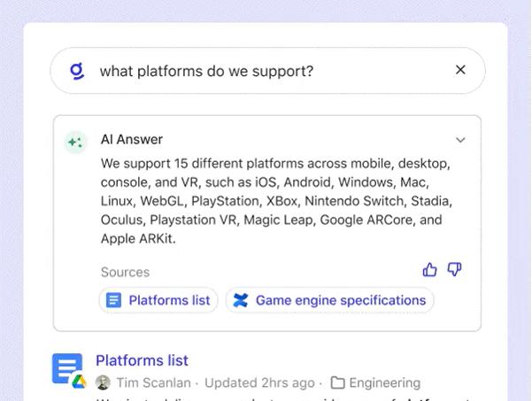Click the Tim Scanlan author name
Image resolution: width=532 pixels, height=401 pixels.
[x=156, y=383]
